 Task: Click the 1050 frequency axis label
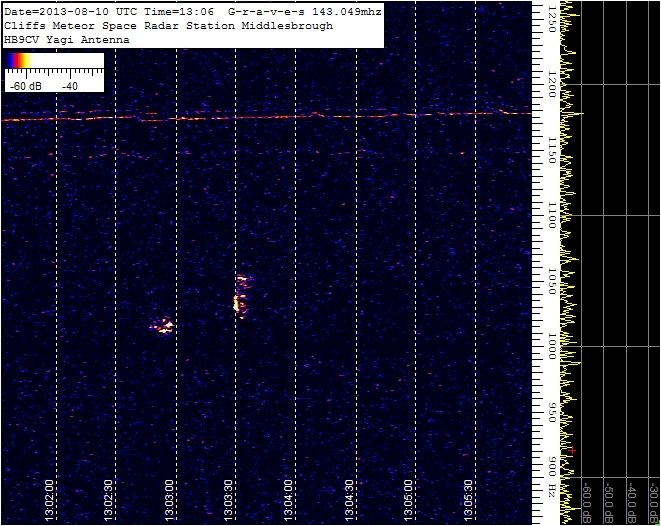(x=551, y=281)
